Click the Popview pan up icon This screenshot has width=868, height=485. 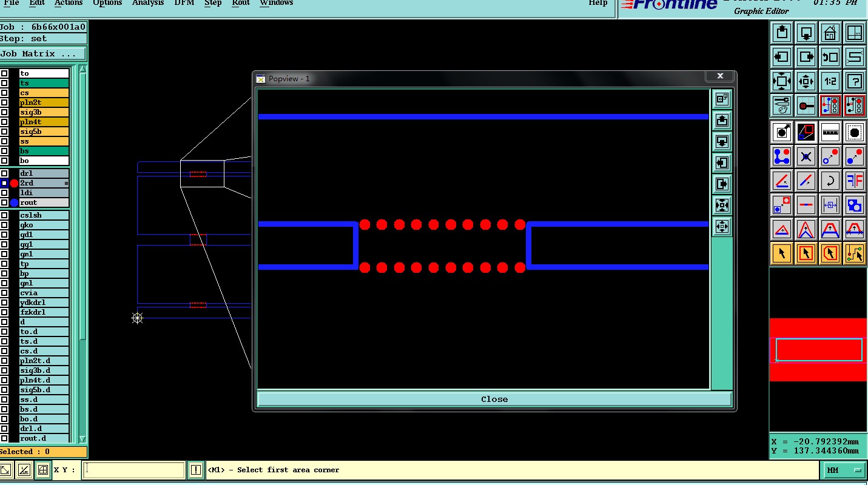click(x=722, y=120)
